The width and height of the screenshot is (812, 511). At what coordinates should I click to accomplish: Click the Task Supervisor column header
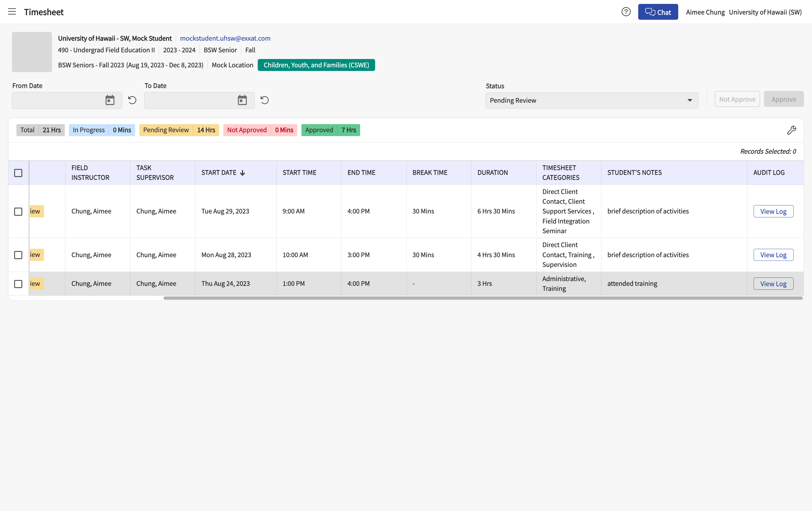click(x=162, y=173)
